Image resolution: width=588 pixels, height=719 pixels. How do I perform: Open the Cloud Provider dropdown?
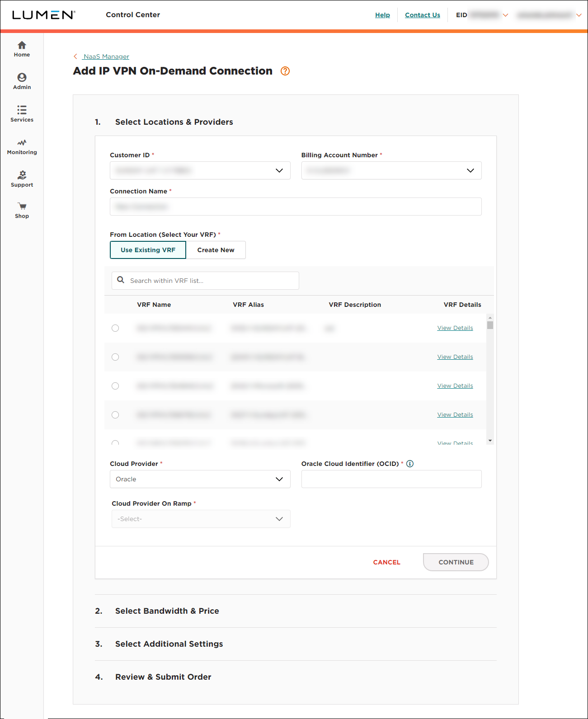(x=200, y=479)
